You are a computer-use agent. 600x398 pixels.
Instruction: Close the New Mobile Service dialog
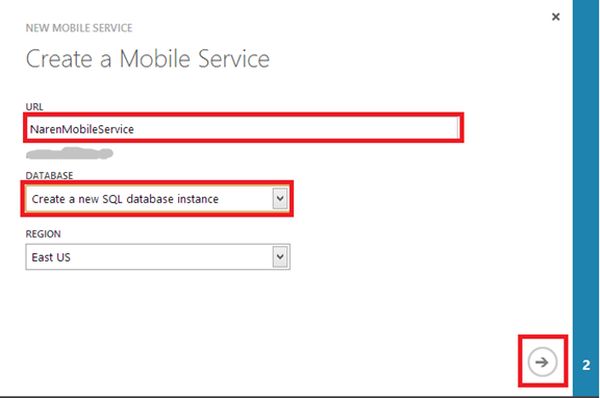(x=556, y=16)
